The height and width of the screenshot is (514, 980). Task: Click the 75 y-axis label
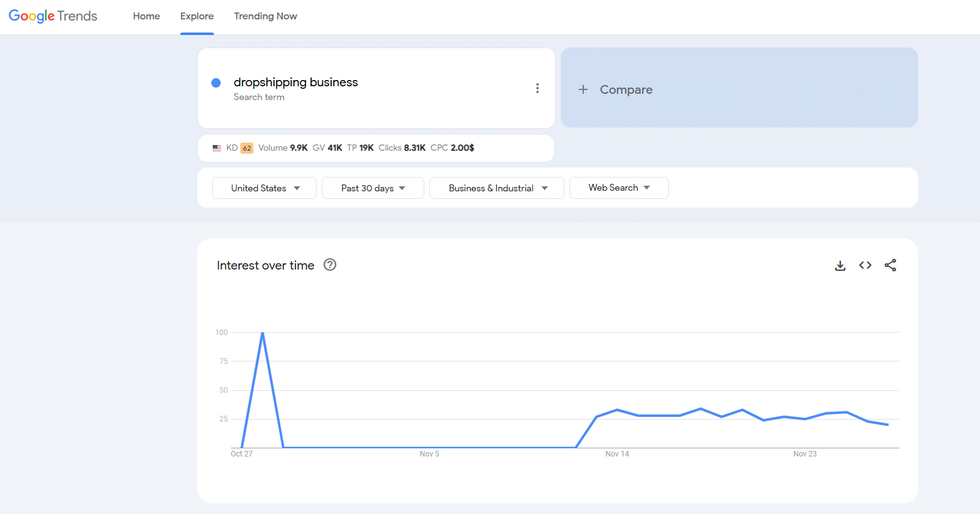tap(223, 361)
